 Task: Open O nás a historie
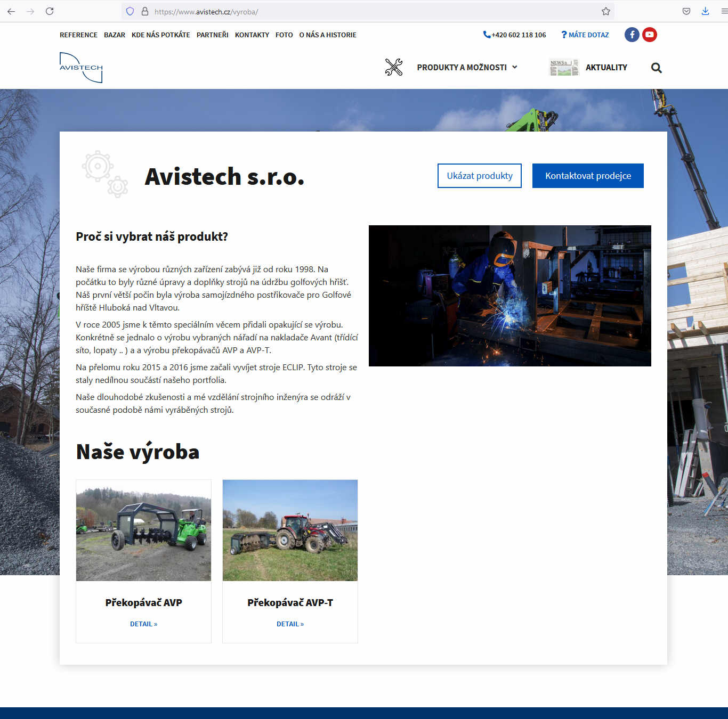tap(328, 35)
